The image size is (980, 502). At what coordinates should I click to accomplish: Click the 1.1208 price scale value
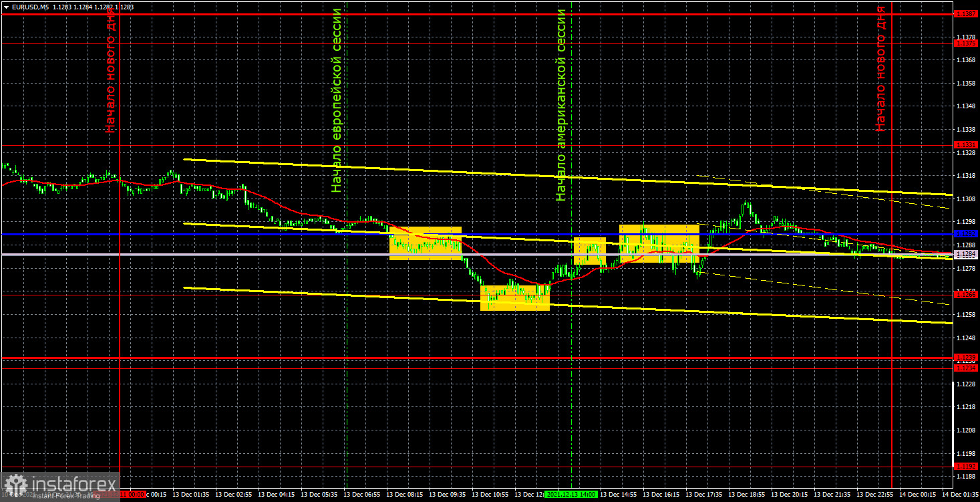click(x=966, y=430)
